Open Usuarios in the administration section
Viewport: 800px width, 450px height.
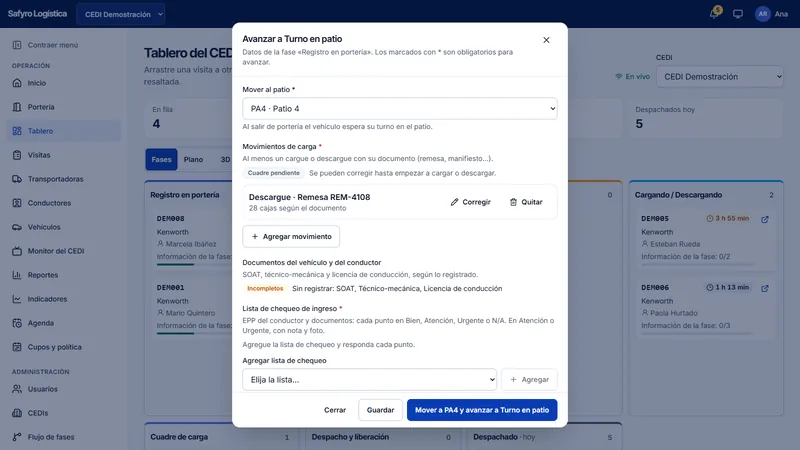coord(63,389)
